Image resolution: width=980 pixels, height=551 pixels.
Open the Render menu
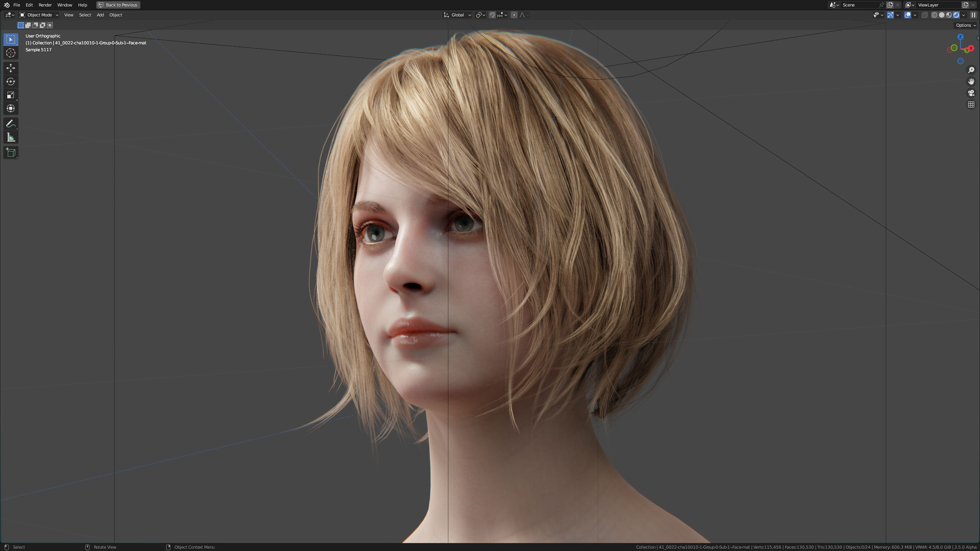[45, 5]
